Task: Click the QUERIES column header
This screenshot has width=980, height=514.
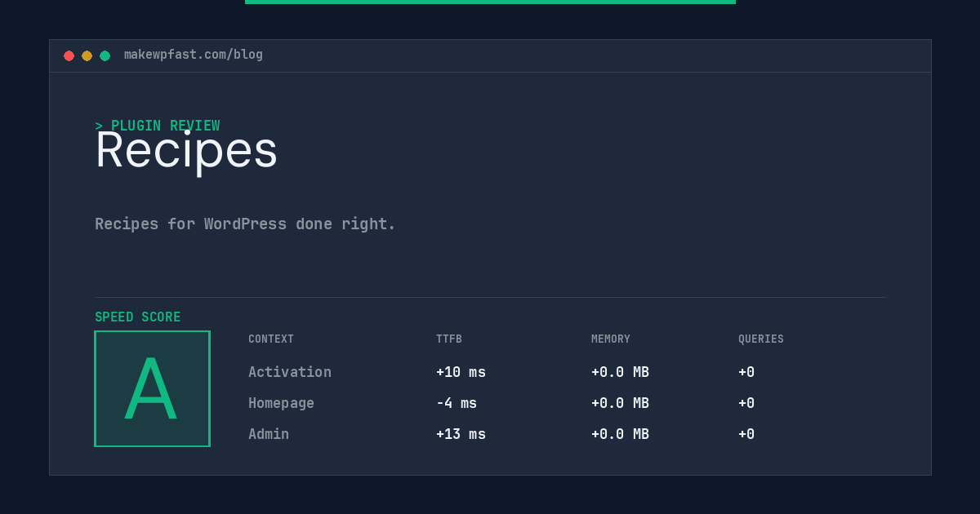Action: [761, 339]
